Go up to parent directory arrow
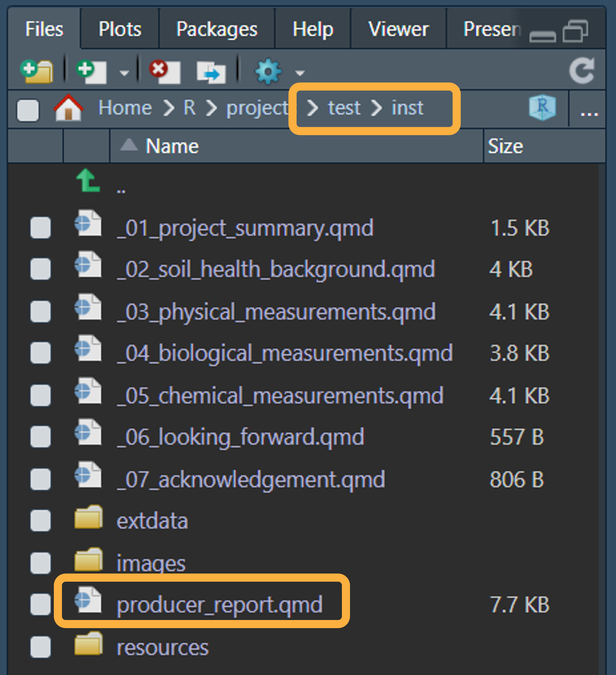The image size is (616, 675). click(89, 181)
